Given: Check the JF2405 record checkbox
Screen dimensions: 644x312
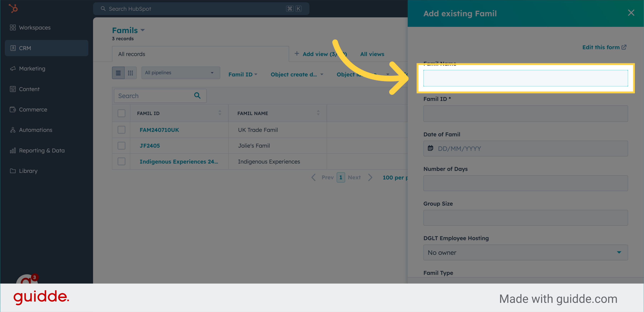Looking at the screenshot, I should click(x=122, y=145).
